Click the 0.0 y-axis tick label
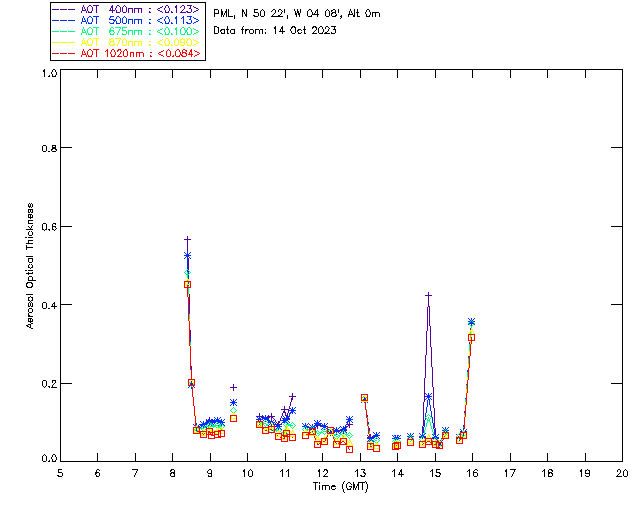The height and width of the screenshot is (512, 640). tap(49, 459)
